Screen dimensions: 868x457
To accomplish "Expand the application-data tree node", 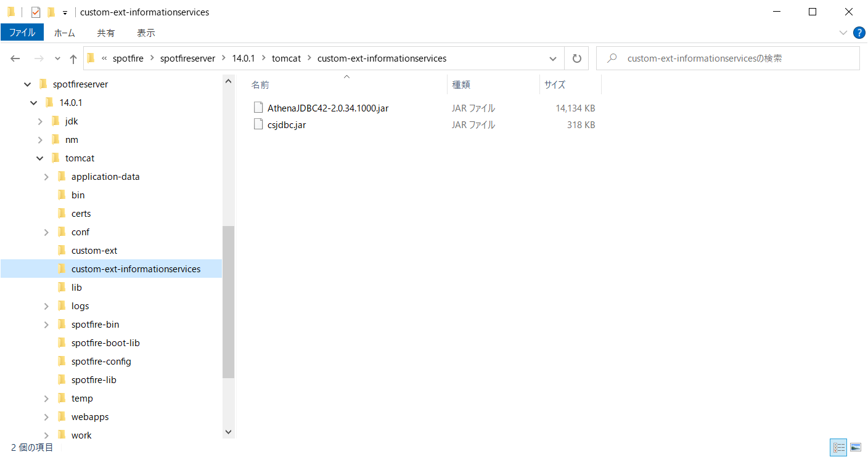I will [x=46, y=177].
